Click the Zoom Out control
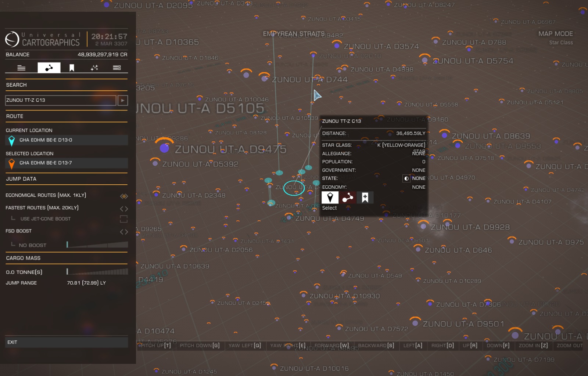 click(x=570, y=346)
